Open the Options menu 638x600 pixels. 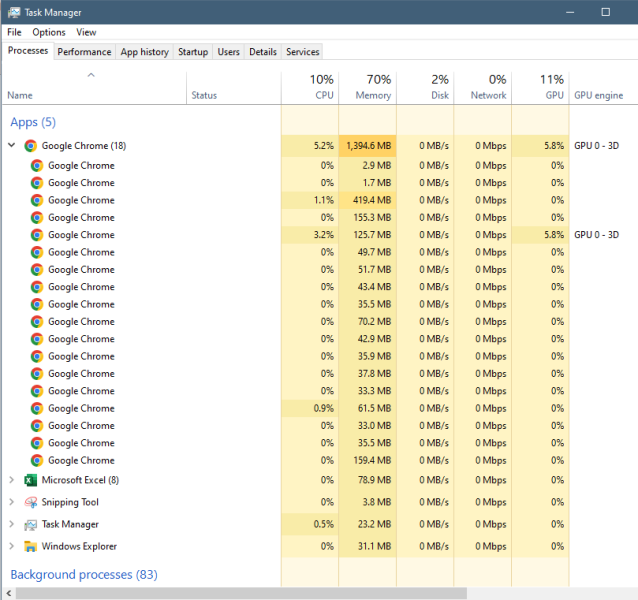pyautogui.click(x=48, y=32)
